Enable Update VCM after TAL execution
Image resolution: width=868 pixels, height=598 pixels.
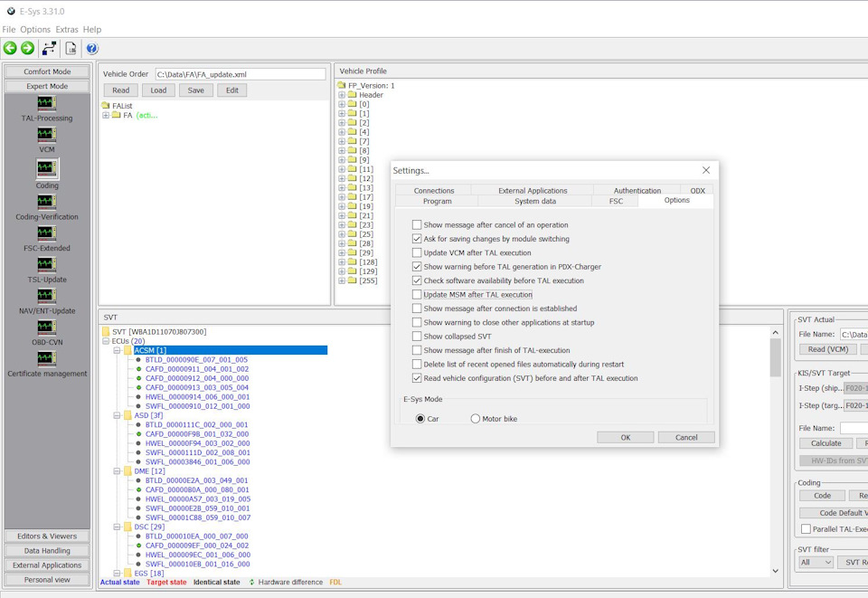417,252
